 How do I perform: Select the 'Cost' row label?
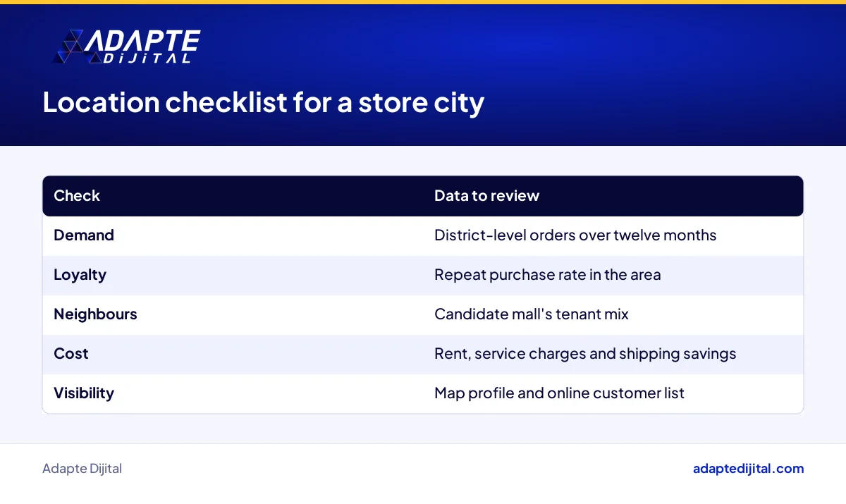[71, 354]
